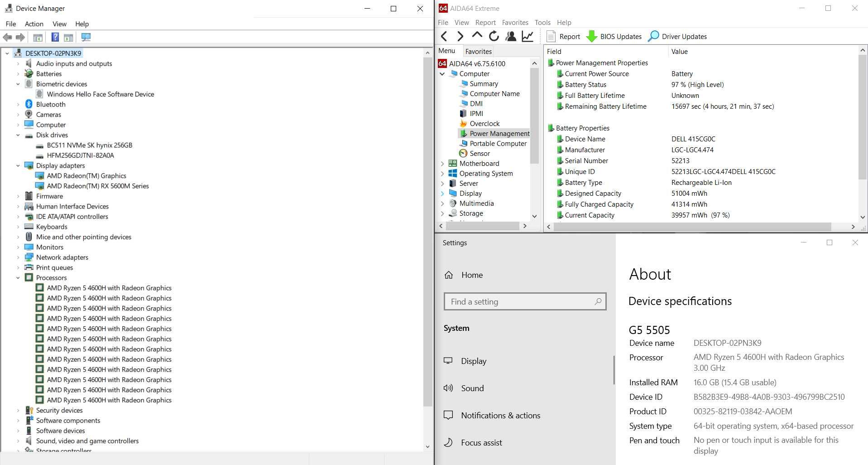Expand Storage node in AIDA64 tree
Screen dimensions: 868x465
442,213
